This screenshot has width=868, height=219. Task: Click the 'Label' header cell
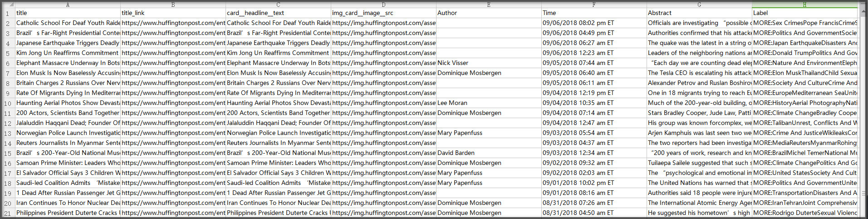[804, 13]
